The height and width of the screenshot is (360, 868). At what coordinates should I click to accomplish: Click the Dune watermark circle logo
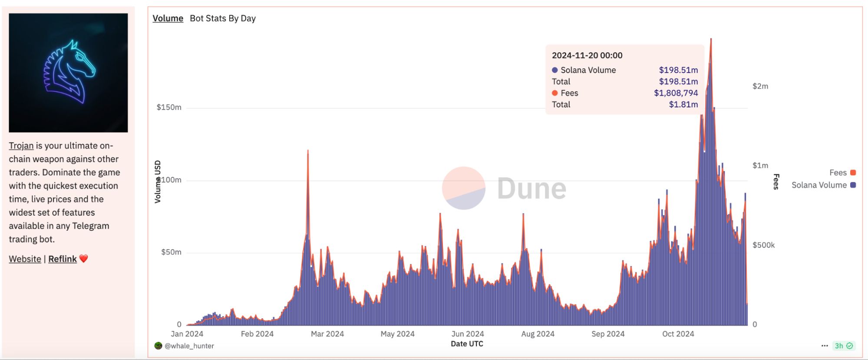point(463,188)
